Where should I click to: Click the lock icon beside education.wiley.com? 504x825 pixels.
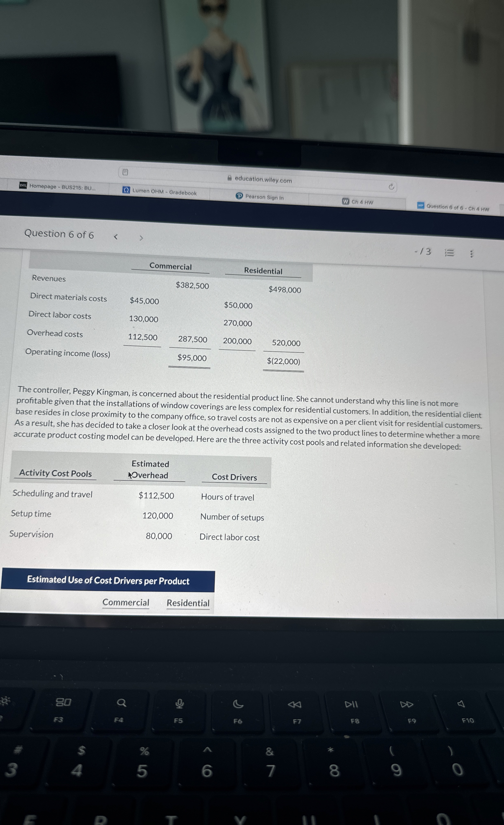(x=229, y=178)
